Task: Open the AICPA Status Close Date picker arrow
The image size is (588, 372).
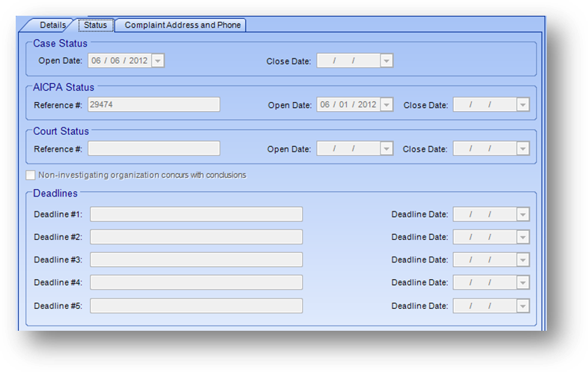Action: (523, 105)
